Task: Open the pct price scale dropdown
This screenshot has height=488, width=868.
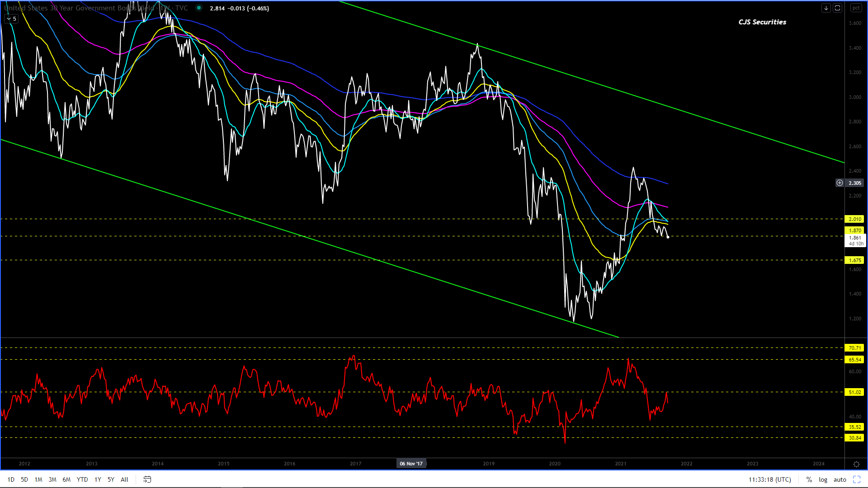Action: pyautogui.click(x=856, y=8)
